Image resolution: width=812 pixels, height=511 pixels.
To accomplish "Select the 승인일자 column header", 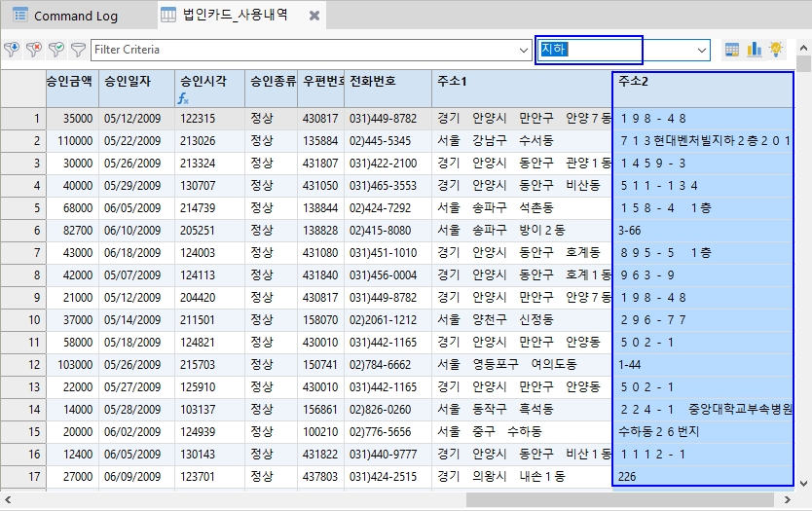I will (x=136, y=89).
